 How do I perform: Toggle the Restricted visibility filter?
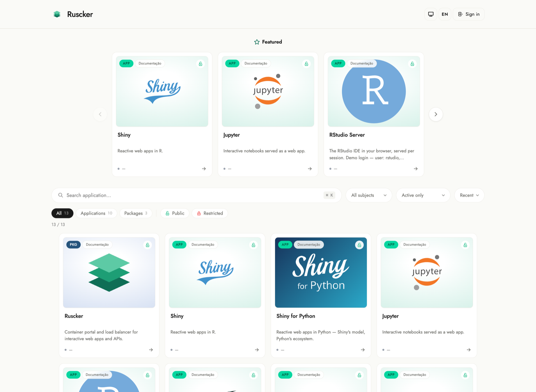210,213
